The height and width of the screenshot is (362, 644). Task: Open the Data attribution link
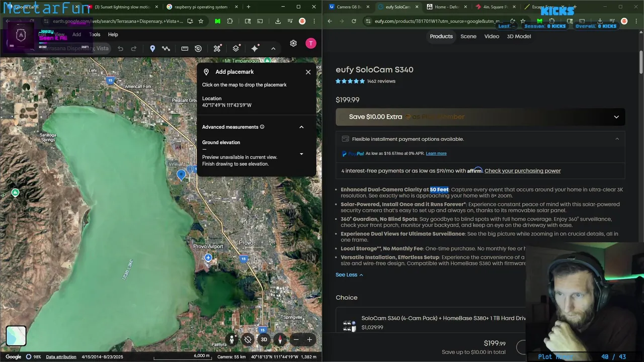[61, 356]
